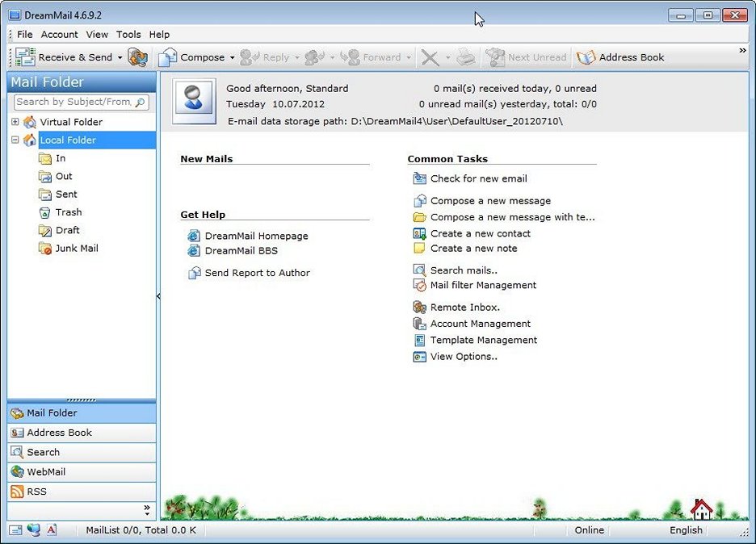Click the Reply toolbar icon

point(250,57)
